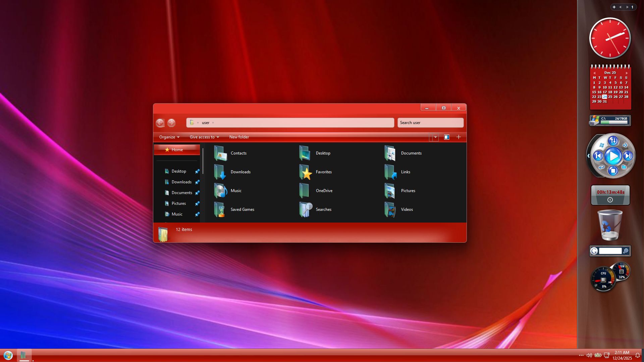Click the Search user input field
The width and height of the screenshot is (644, 362).
tap(430, 123)
